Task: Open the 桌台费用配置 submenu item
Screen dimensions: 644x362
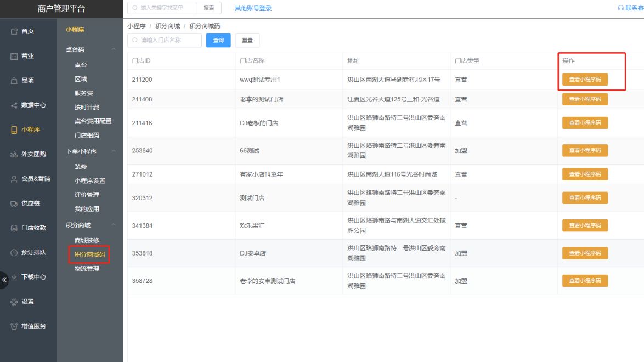Action: pyautogui.click(x=93, y=121)
